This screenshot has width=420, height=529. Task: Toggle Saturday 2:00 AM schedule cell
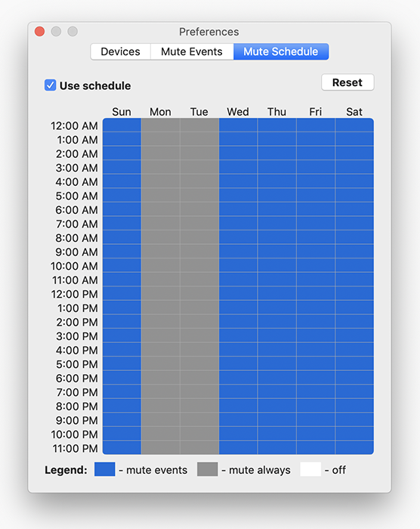click(354, 153)
